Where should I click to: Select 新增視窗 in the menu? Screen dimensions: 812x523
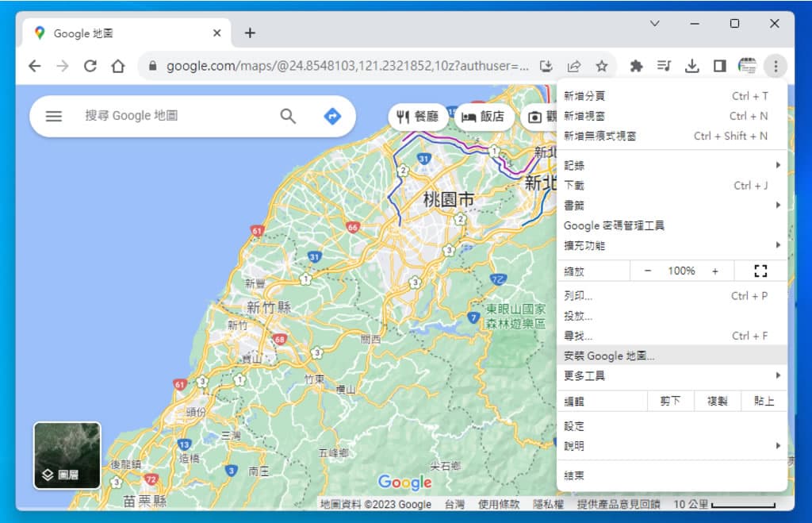tap(672, 116)
